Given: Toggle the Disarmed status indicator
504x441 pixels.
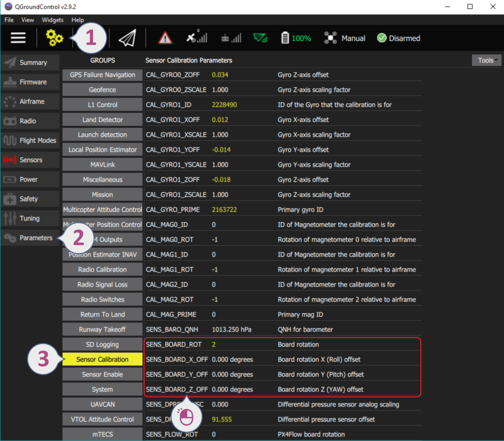Looking at the screenshot, I should coord(398,38).
